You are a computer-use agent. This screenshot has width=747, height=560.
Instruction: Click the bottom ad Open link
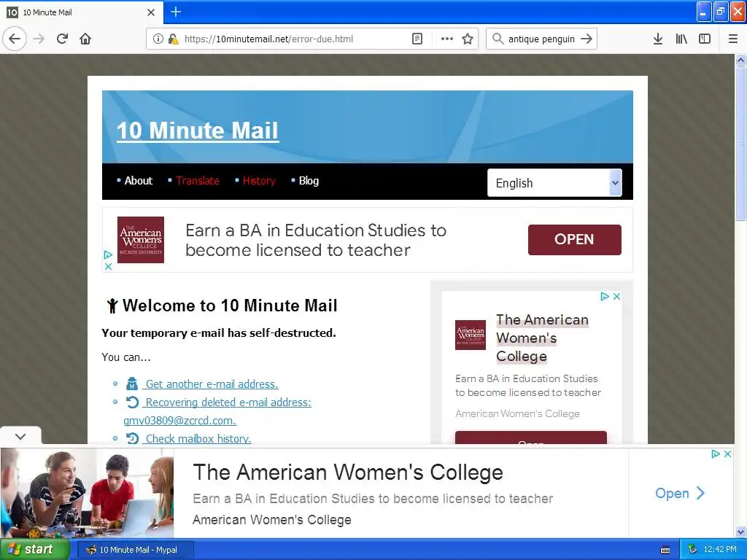pyautogui.click(x=680, y=494)
